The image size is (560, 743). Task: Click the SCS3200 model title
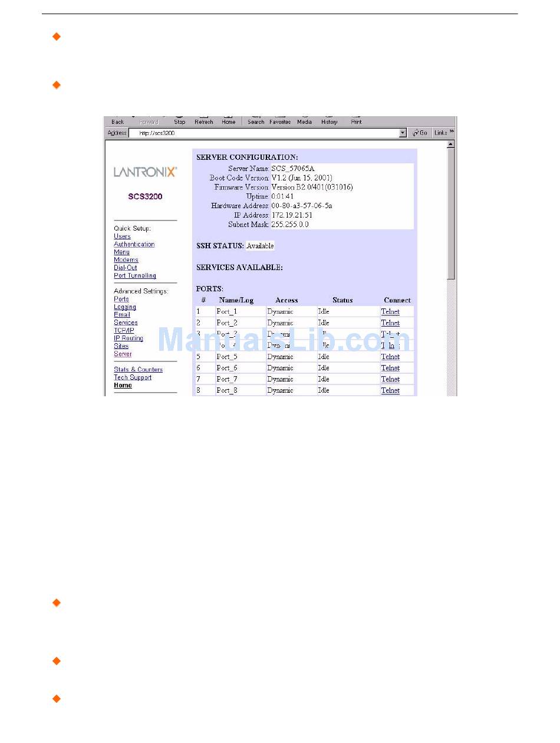(145, 196)
